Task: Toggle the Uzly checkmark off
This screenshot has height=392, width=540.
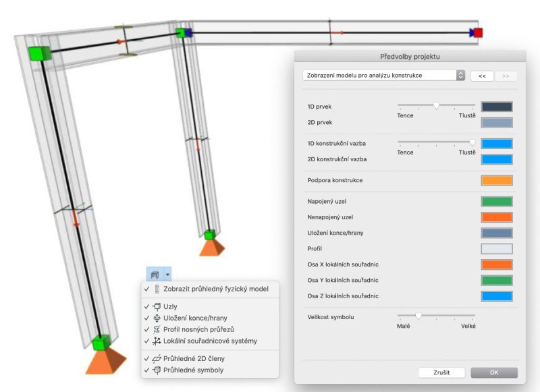Action: (x=146, y=306)
